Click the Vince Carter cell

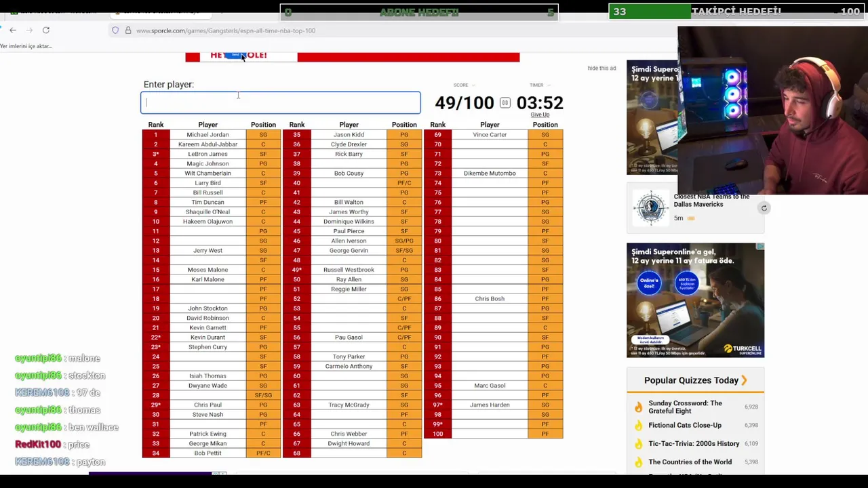[x=490, y=135]
